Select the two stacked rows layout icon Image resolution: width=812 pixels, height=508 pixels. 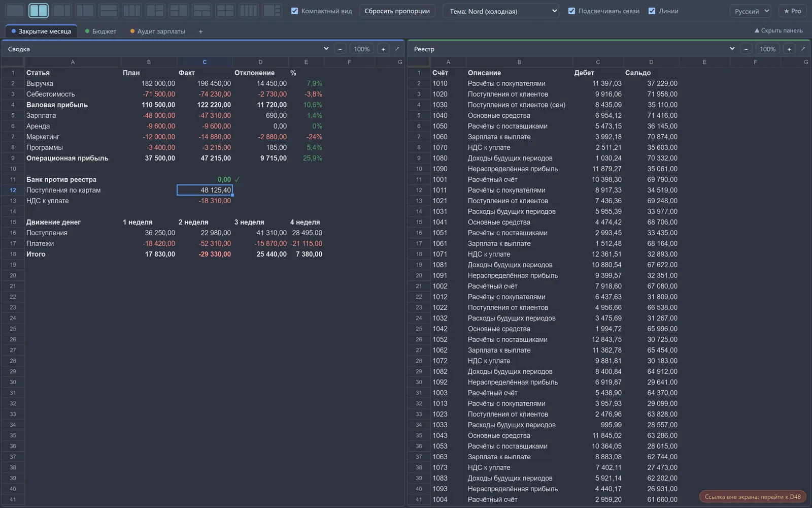click(109, 11)
